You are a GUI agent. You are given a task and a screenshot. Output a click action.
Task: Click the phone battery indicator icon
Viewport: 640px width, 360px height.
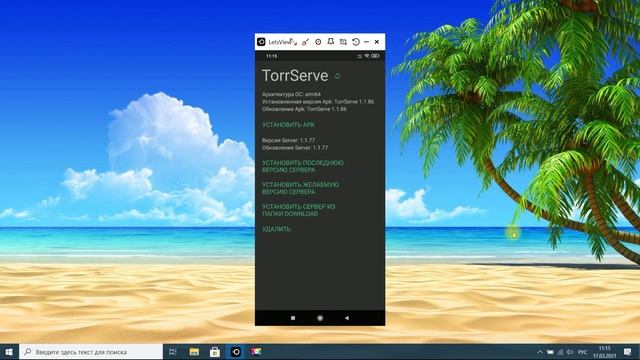pos(376,56)
